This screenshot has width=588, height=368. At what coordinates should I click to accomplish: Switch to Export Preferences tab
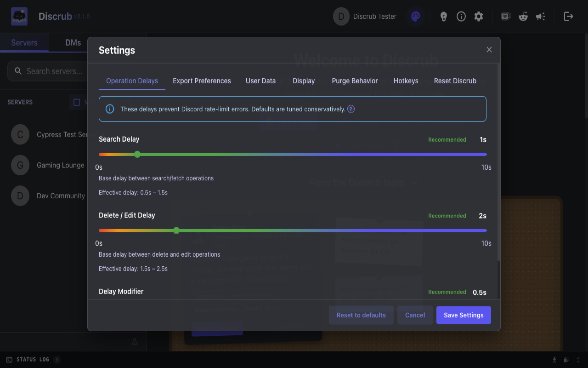[202, 81]
